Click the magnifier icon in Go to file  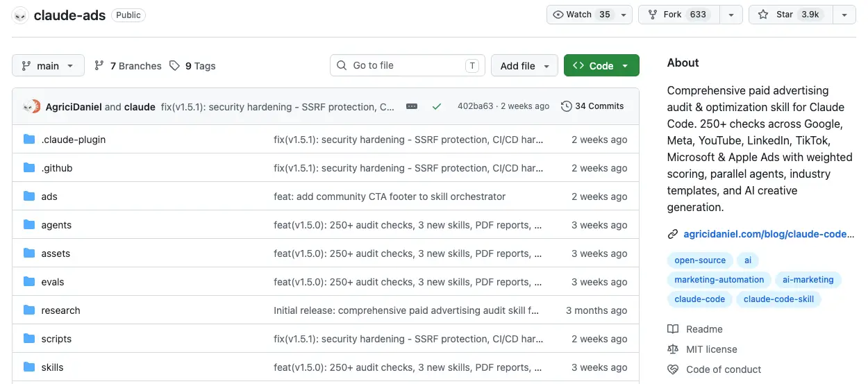[342, 65]
